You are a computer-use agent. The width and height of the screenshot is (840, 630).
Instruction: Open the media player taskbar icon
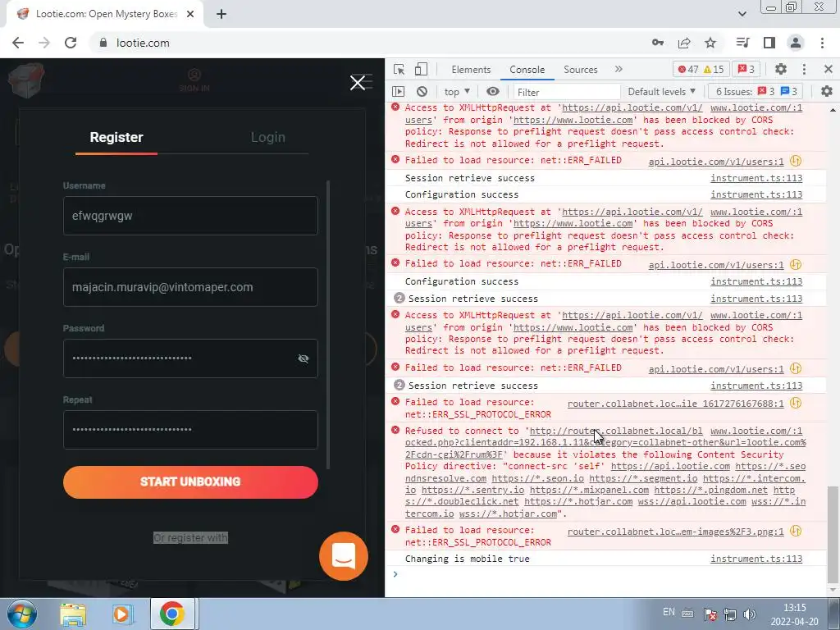[x=122, y=614]
